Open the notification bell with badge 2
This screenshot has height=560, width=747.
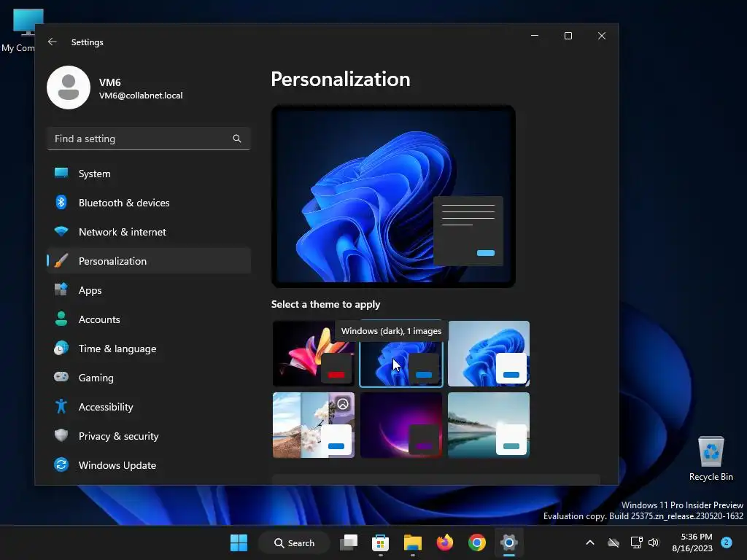click(727, 542)
